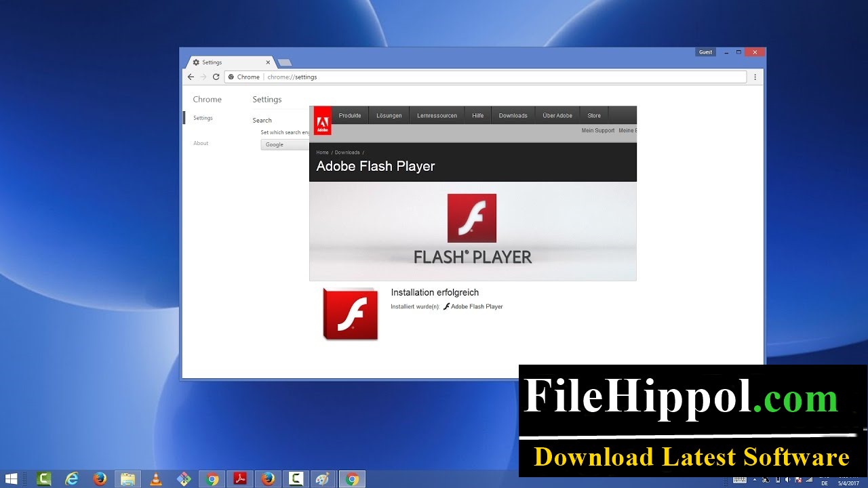
Task: Click the Adobe Flash Player page title
Action: coord(376,166)
